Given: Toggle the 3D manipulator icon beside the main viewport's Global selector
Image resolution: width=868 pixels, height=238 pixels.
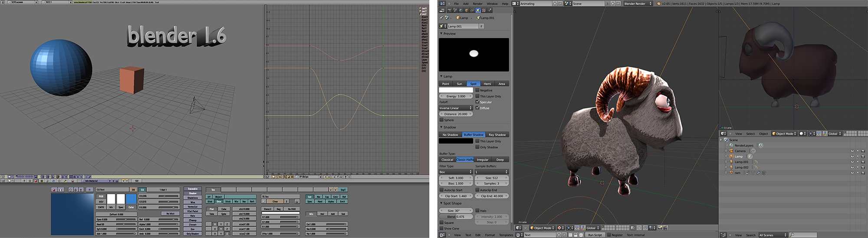Looking at the screenshot, I should 583,228.
